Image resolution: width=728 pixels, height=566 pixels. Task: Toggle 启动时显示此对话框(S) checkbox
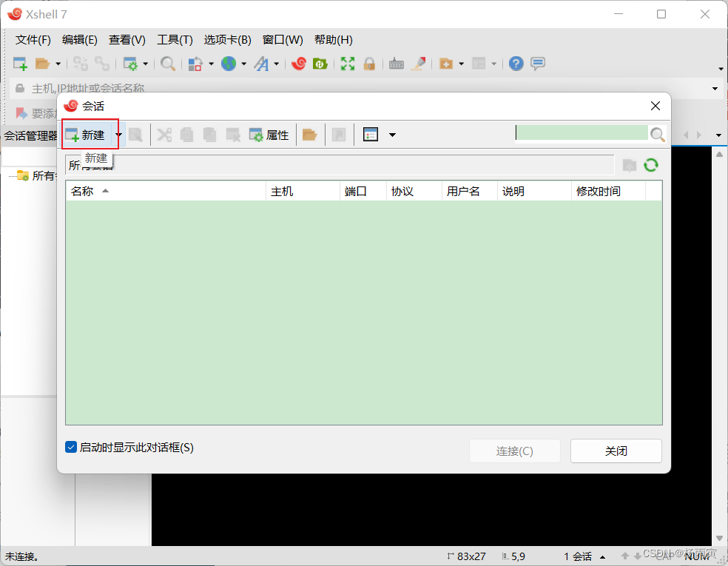tap(71, 447)
